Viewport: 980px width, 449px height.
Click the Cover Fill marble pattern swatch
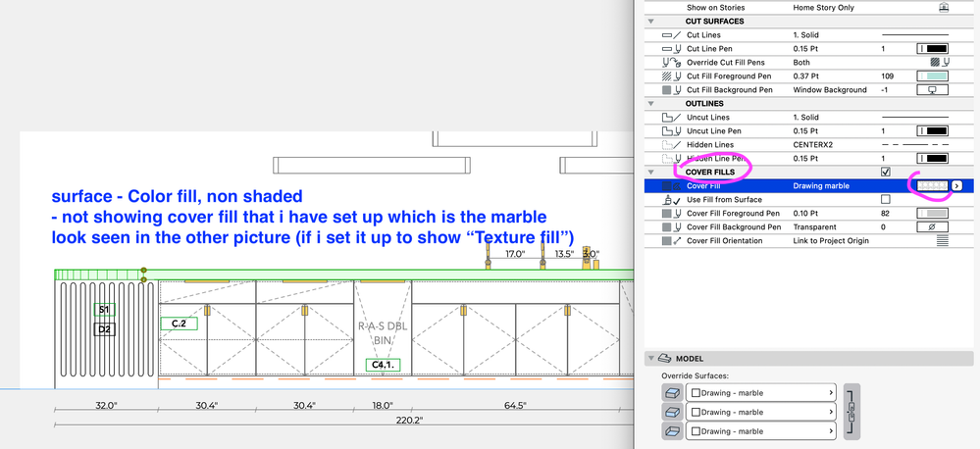click(933, 186)
